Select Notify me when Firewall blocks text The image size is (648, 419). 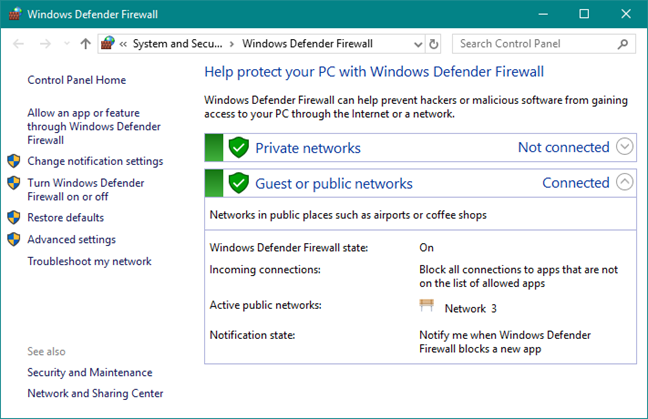point(505,342)
